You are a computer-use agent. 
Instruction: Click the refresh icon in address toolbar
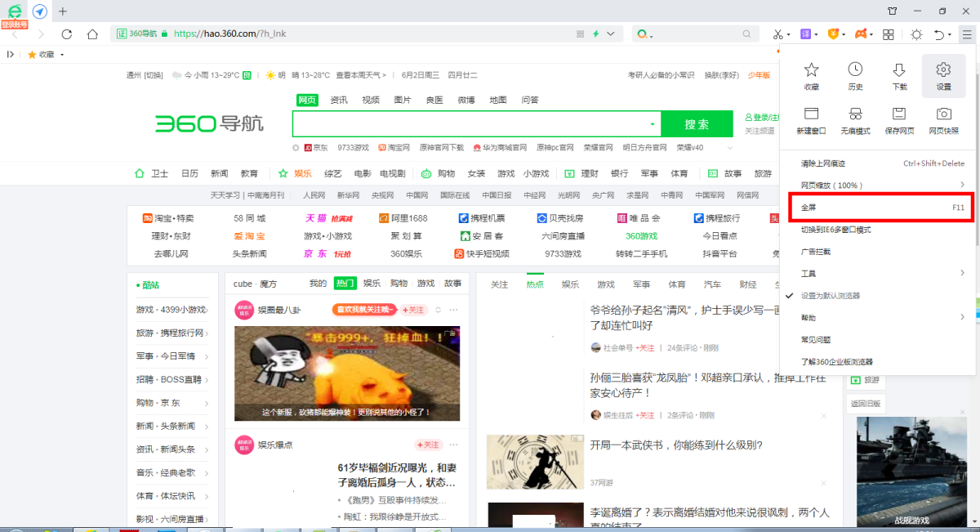click(x=67, y=34)
